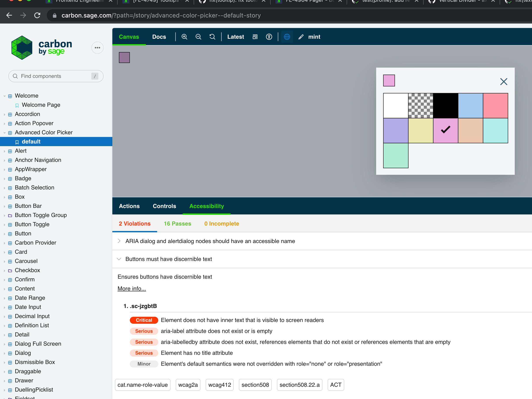
Task: Open the Storybook ellipsis menu beside Carbon logo
Action: click(x=97, y=48)
